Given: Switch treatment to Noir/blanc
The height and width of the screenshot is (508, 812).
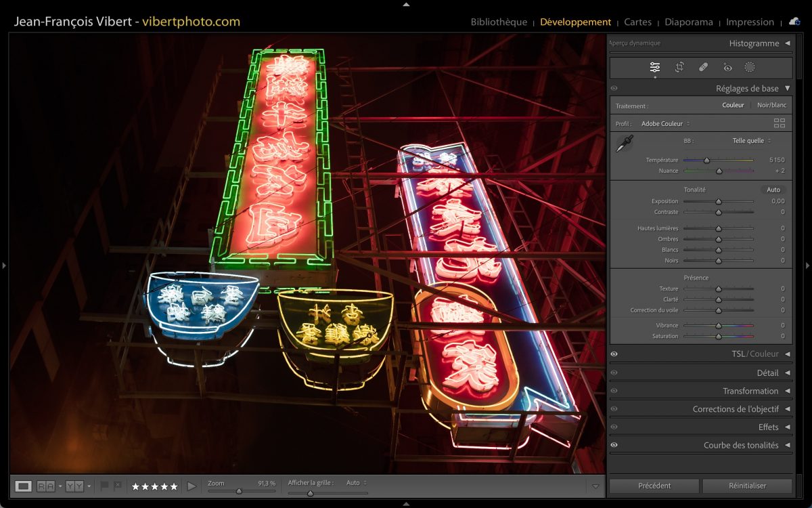Looking at the screenshot, I should (x=771, y=105).
